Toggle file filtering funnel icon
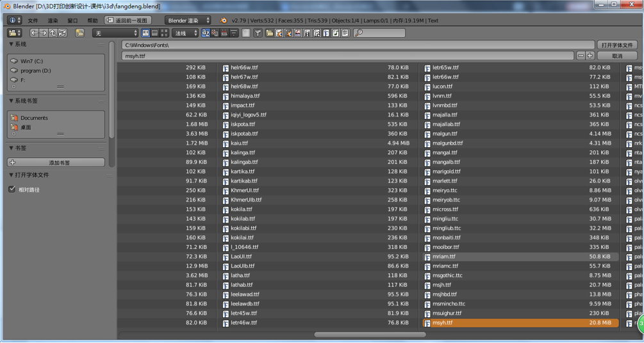This screenshot has height=343, width=644. pyautogui.click(x=258, y=33)
